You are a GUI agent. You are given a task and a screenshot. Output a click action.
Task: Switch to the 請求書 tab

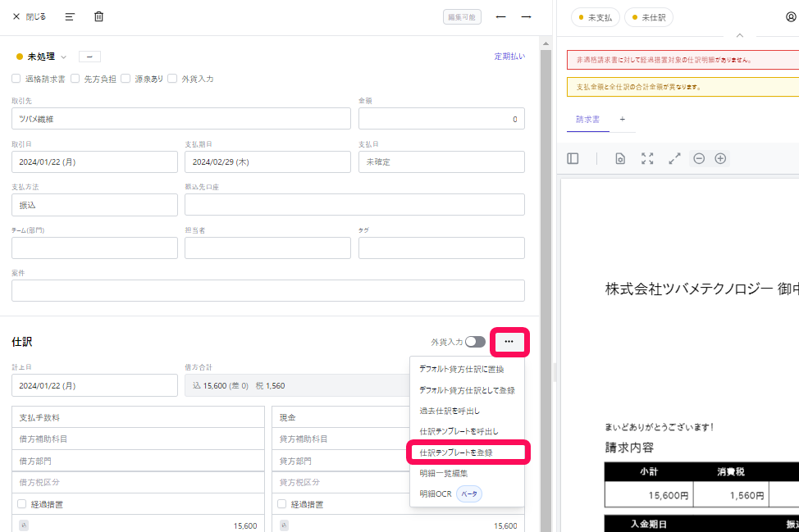(587, 119)
